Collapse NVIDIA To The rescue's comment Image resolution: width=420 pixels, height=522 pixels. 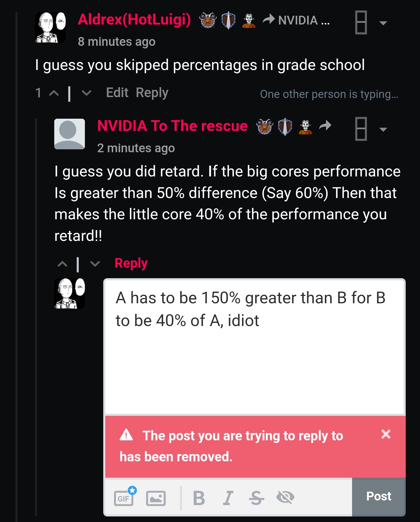[x=361, y=129]
